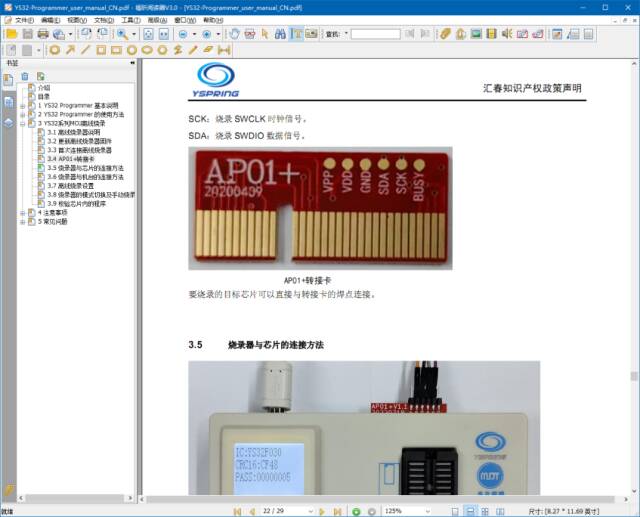Save the document with the floppy icon

[x=27, y=34]
